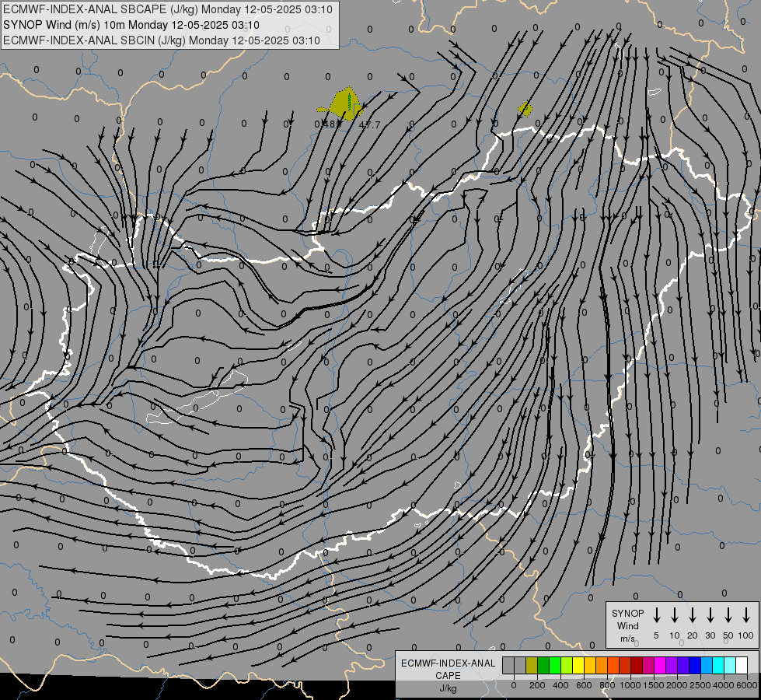Choose the pure yellow CAPE legend swatch
Viewport: 761px width, 700px height.
578,666
